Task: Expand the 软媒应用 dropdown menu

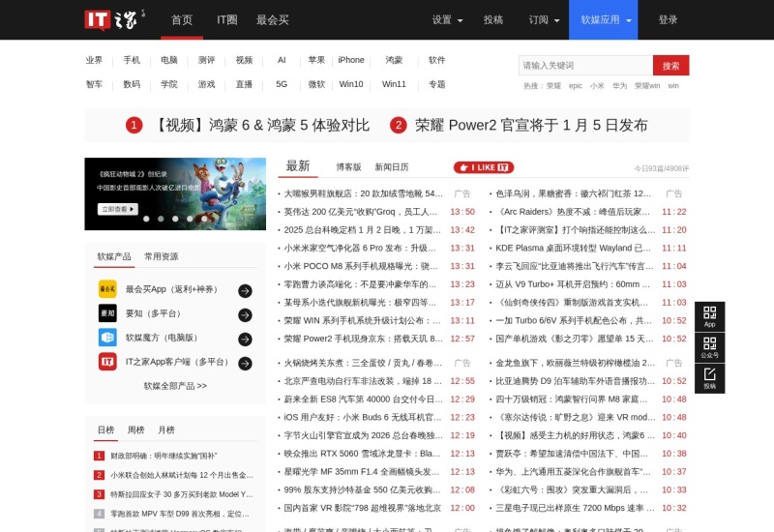Action: click(x=603, y=19)
